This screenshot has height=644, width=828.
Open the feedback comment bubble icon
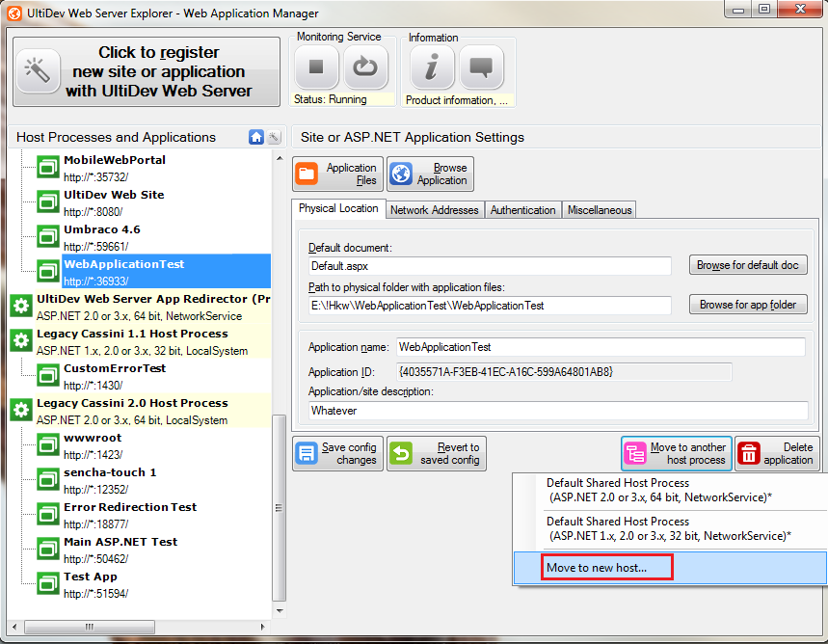point(482,67)
